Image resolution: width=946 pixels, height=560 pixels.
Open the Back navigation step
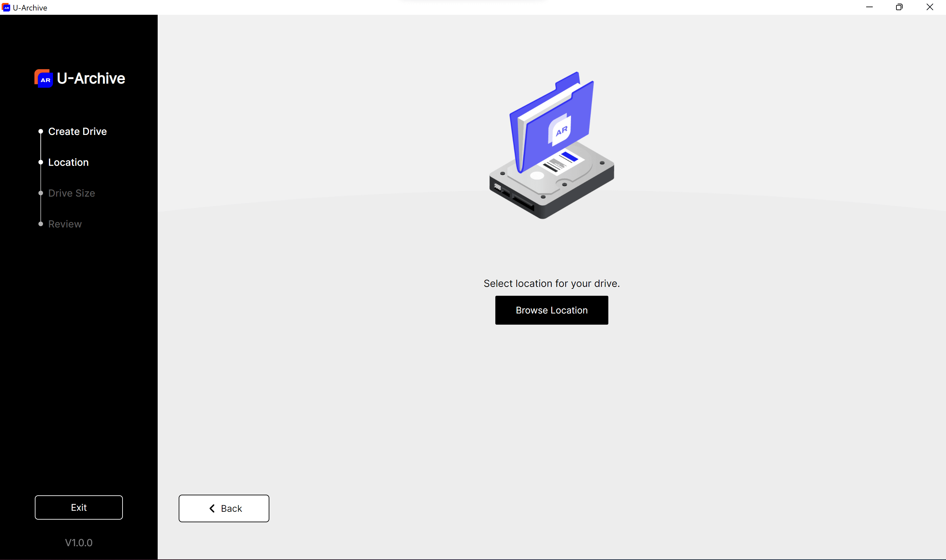[x=223, y=508]
